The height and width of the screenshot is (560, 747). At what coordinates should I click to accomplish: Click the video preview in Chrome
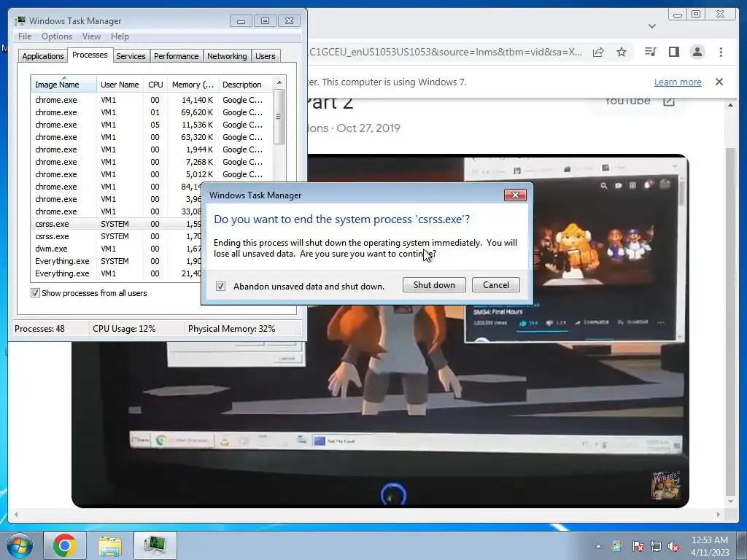(x=380, y=331)
